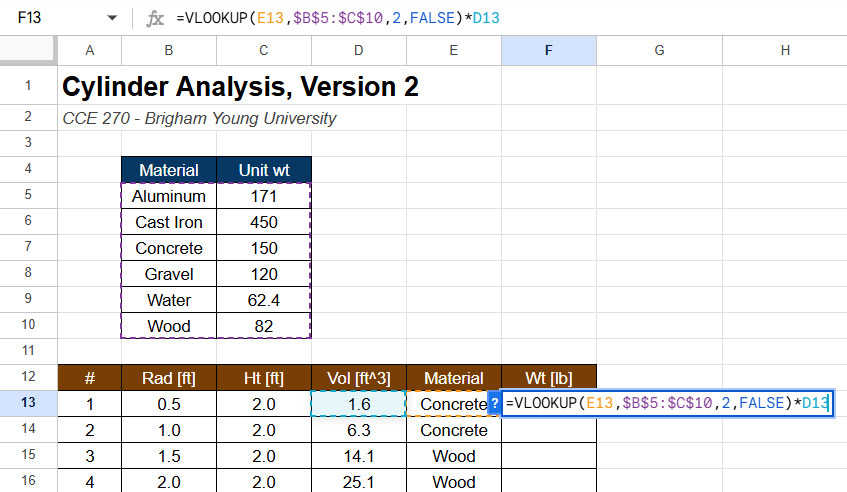Click the Unit wt header cell
847x492 pixels.
(264, 170)
